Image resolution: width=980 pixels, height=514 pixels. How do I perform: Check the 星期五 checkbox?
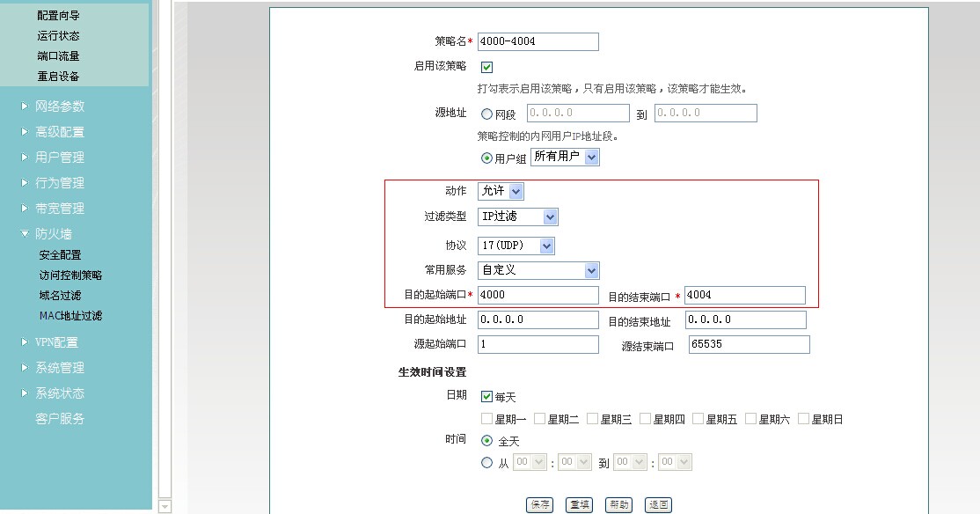(x=698, y=418)
